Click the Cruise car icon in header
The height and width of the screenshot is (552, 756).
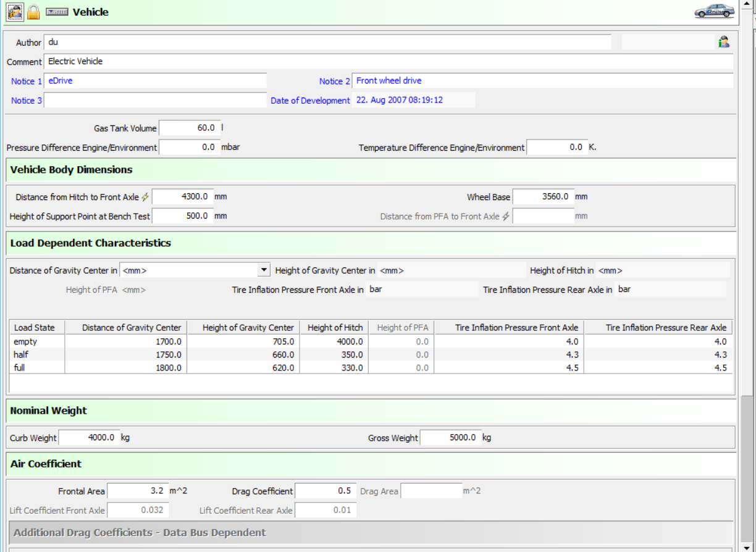[x=714, y=11]
